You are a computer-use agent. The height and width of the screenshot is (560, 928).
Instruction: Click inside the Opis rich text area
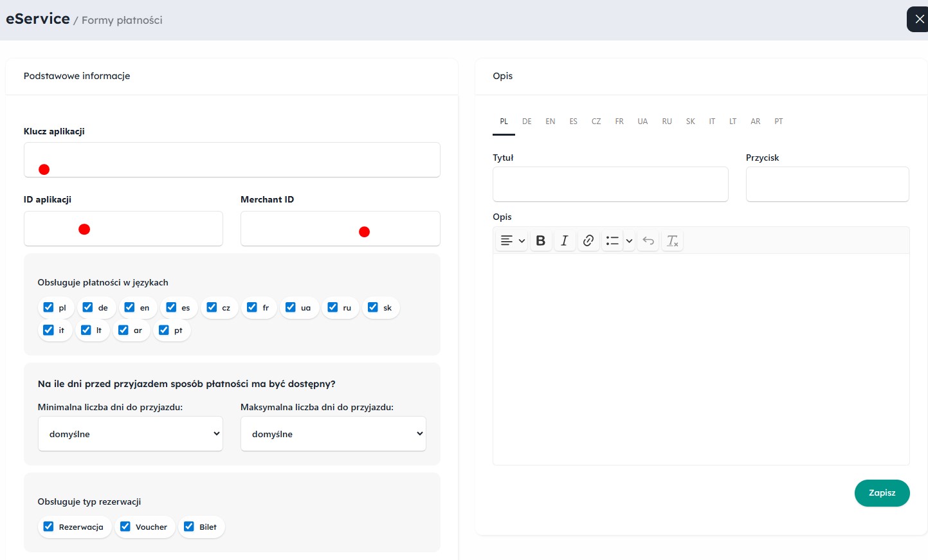coord(701,359)
